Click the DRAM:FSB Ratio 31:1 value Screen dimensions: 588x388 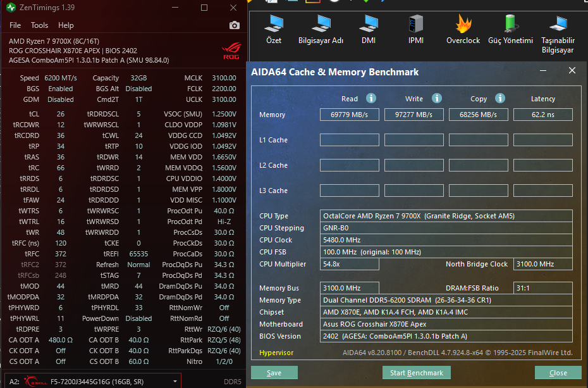pyautogui.click(x=542, y=288)
